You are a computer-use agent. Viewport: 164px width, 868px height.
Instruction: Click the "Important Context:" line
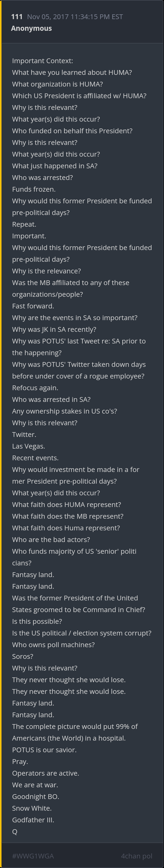42,61
